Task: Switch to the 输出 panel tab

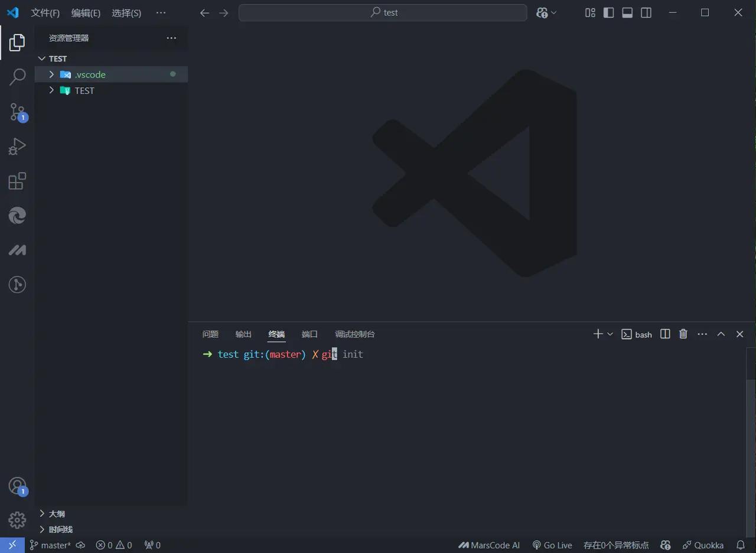Action: (x=243, y=334)
